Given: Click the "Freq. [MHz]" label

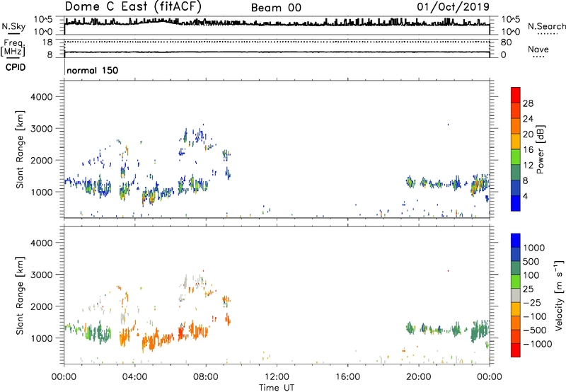Looking at the screenshot, I should click(13, 48).
